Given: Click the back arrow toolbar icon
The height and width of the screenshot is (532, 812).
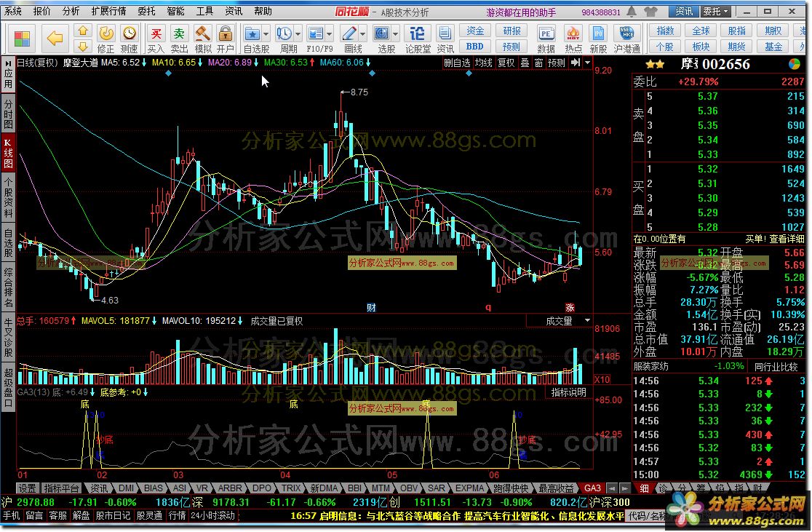Looking at the screenshot, I should point(55,38).
